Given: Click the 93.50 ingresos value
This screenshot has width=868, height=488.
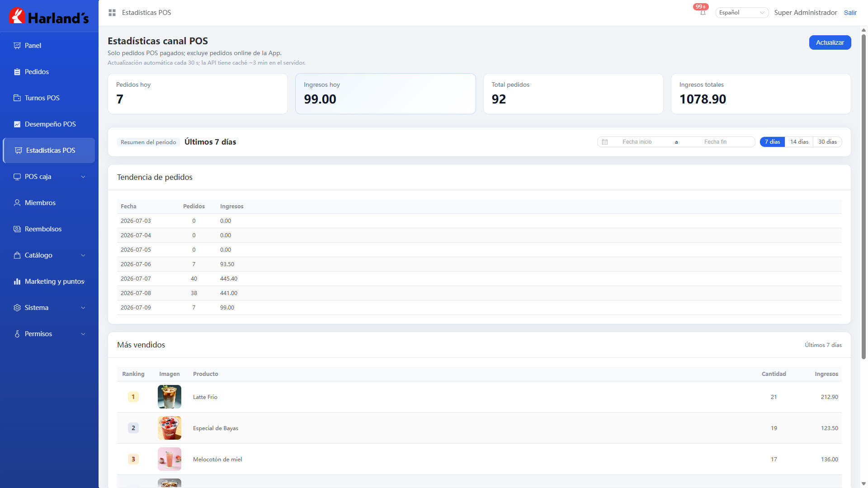Looking at the screenshot, I should pyautogui.click(x=227, y=264).
